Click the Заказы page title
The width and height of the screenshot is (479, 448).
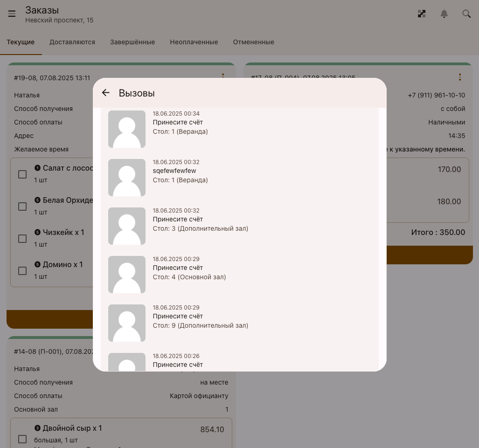tap(42, 10)
